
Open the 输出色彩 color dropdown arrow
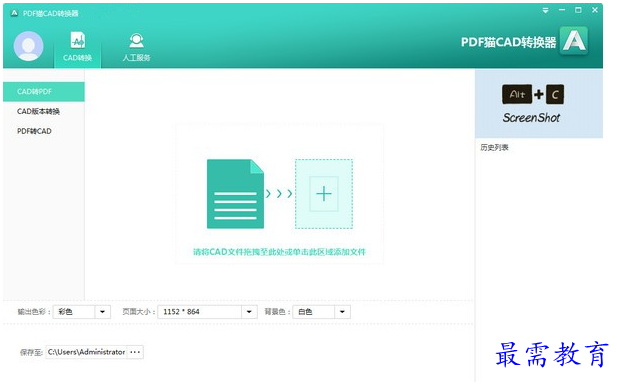102,312
